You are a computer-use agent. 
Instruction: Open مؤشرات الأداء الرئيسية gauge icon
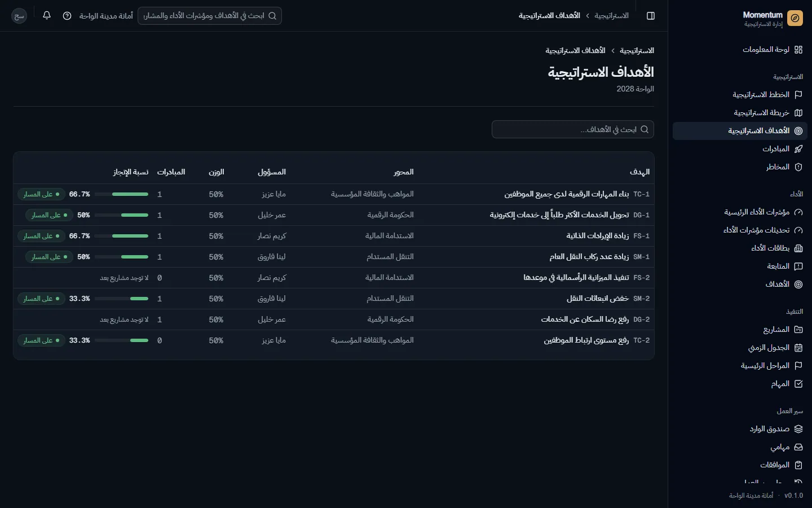click(x=798, y=212)
